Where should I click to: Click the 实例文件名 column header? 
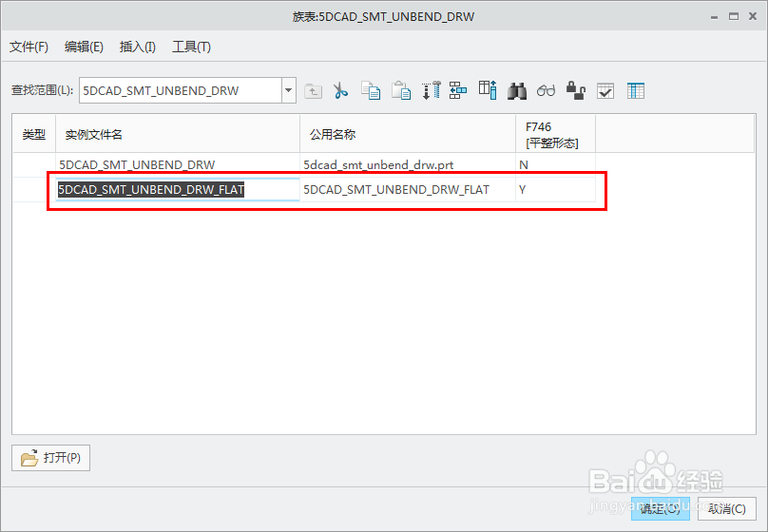coord(178,134)
